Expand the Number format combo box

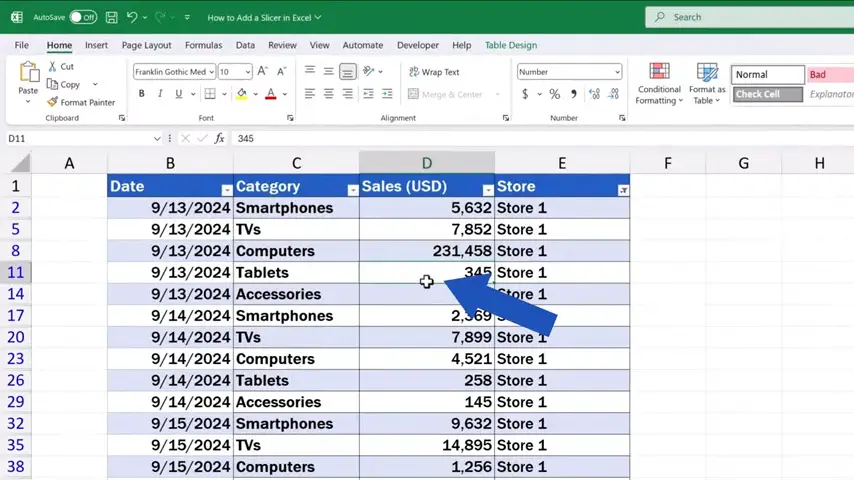(x=617, y=72)
